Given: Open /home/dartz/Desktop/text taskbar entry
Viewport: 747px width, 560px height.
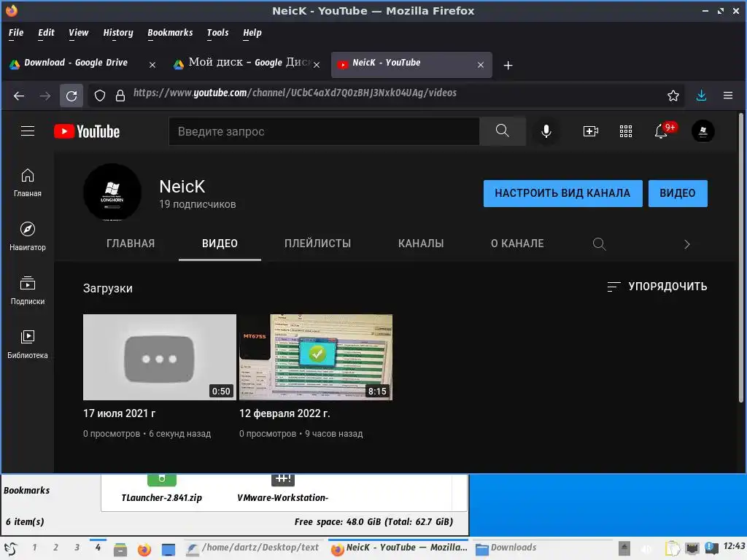Looking at the screenshot, I should [253, 548].
